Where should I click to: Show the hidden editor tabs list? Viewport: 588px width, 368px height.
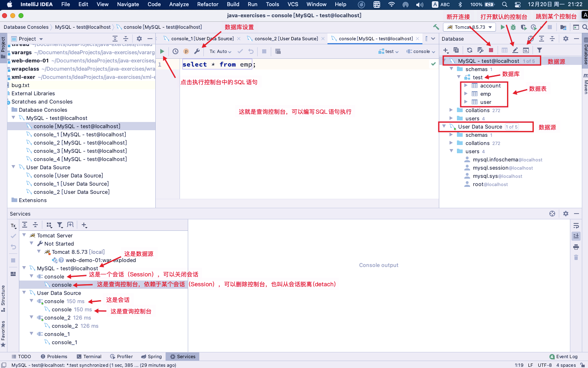(433, 39)
